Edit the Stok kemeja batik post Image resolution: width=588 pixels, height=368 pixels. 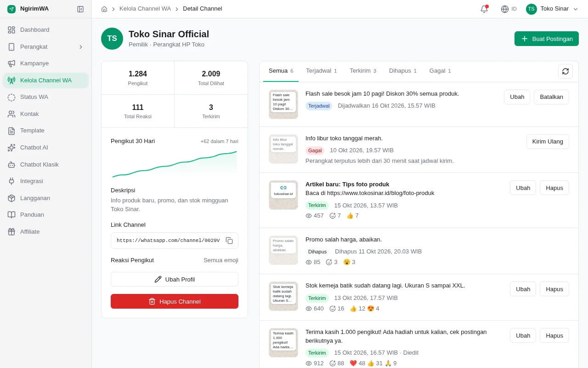(x=523, y=289)
